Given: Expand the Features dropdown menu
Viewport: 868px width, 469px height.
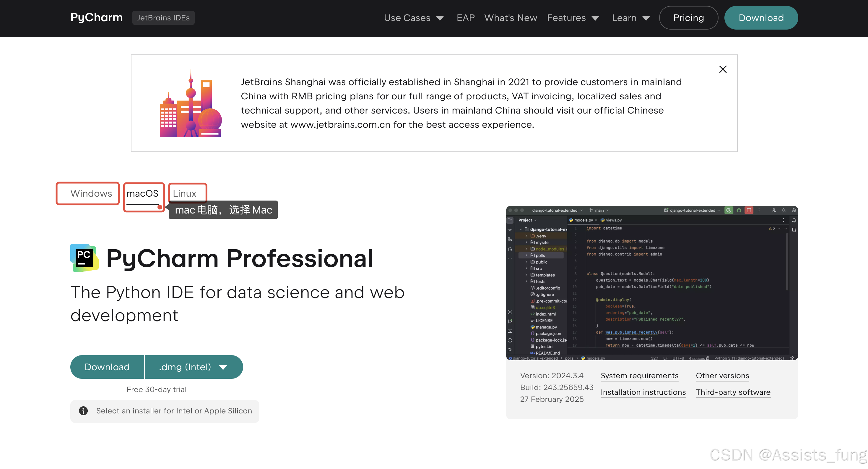Looking at the screenshot, I should [x=573, y=17].
